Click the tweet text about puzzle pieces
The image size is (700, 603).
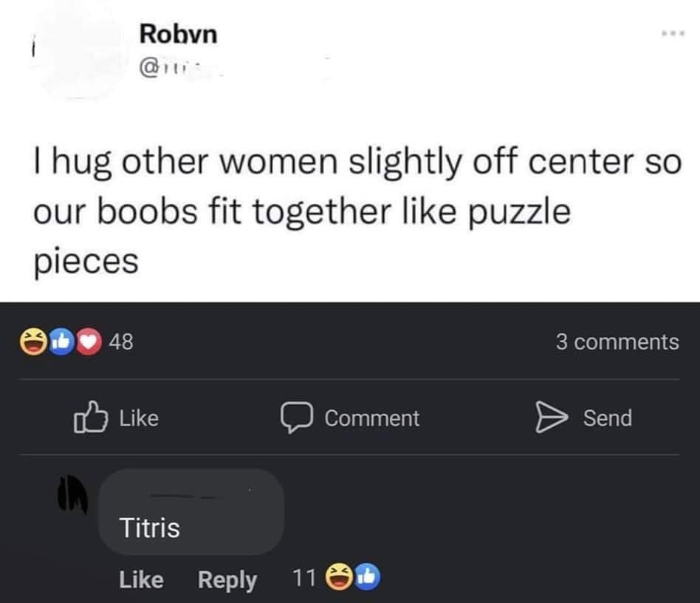pos(355,211)
